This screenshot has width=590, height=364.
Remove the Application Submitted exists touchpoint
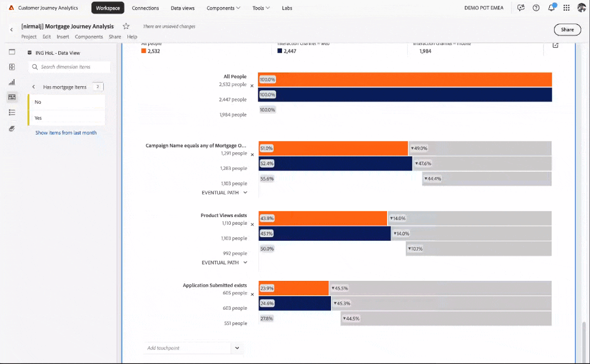pos(252,295)
